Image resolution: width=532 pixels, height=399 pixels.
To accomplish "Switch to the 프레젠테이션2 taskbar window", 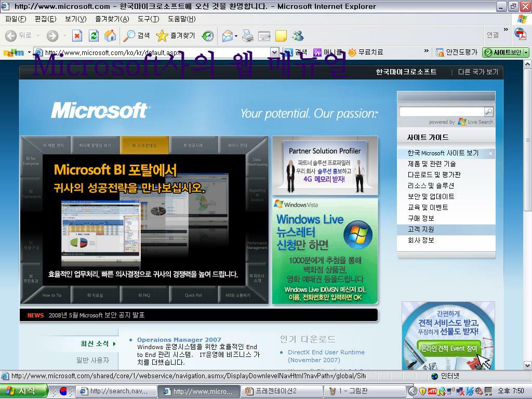I will tap(281, 391).
